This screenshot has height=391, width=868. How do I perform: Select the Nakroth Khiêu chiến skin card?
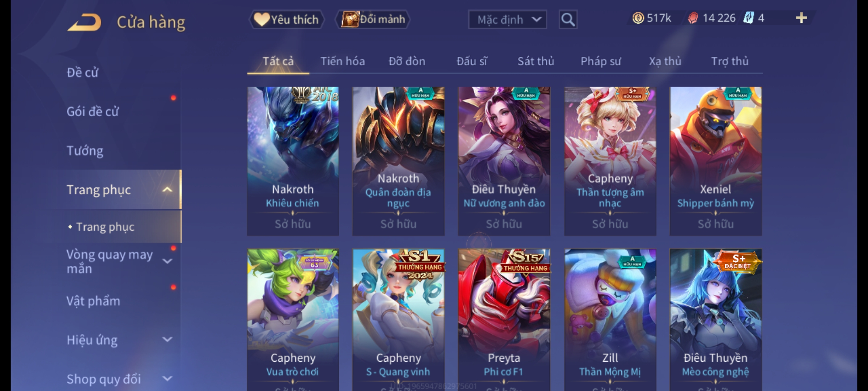pos(293,161)
